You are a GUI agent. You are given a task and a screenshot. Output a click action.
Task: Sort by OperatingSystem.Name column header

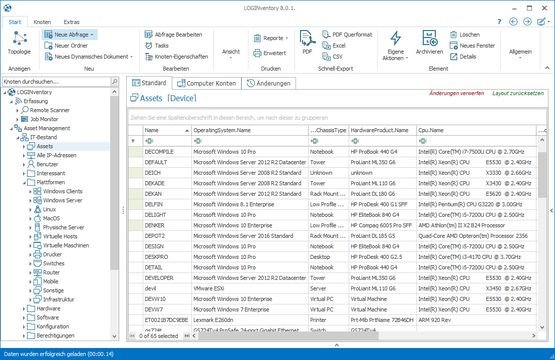250,130
